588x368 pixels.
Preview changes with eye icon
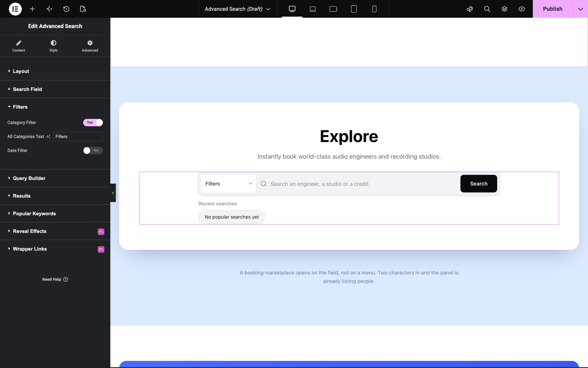[521, 9]
